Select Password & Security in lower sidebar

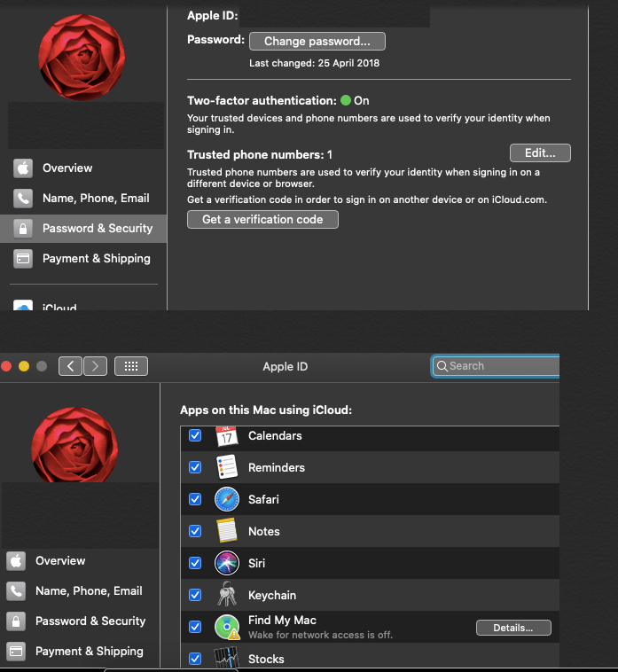click(x=90, y=621)
